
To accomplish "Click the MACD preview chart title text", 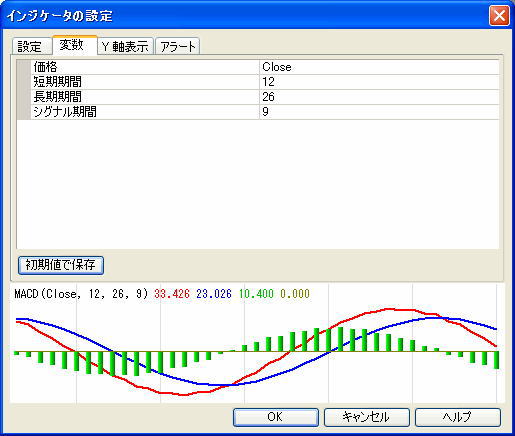I will point(81,294).
